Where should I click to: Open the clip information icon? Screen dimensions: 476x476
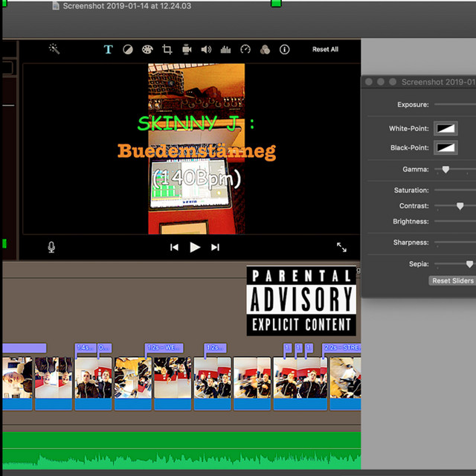click(284, 50)
